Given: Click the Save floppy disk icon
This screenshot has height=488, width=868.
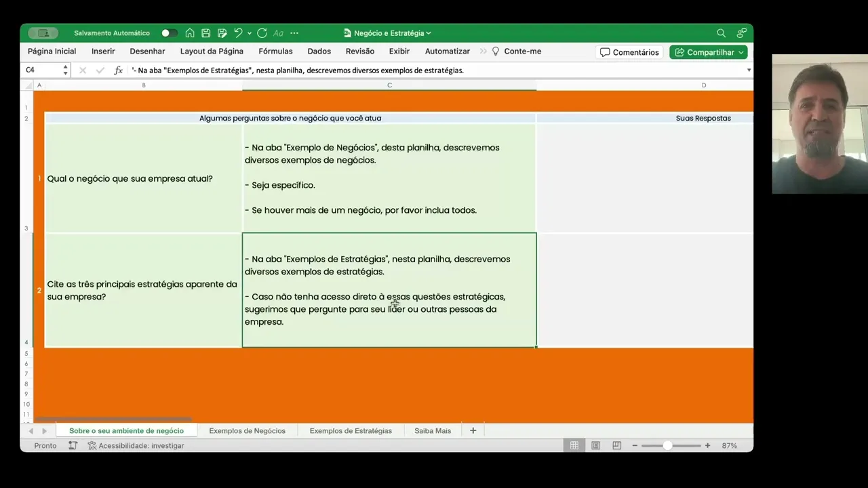Looking at the screenshot, I should 206,33.
